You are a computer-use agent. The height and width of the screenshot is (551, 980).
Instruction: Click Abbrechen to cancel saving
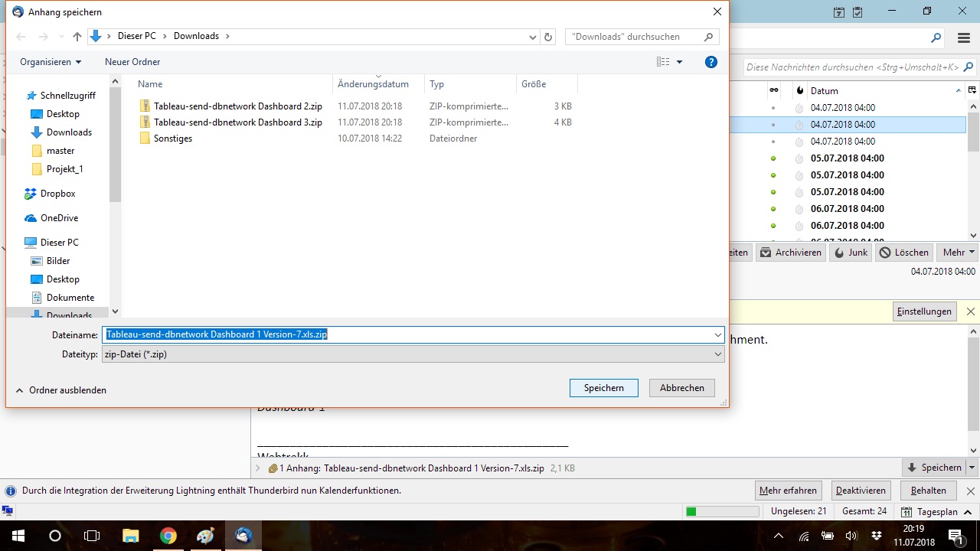681,388
